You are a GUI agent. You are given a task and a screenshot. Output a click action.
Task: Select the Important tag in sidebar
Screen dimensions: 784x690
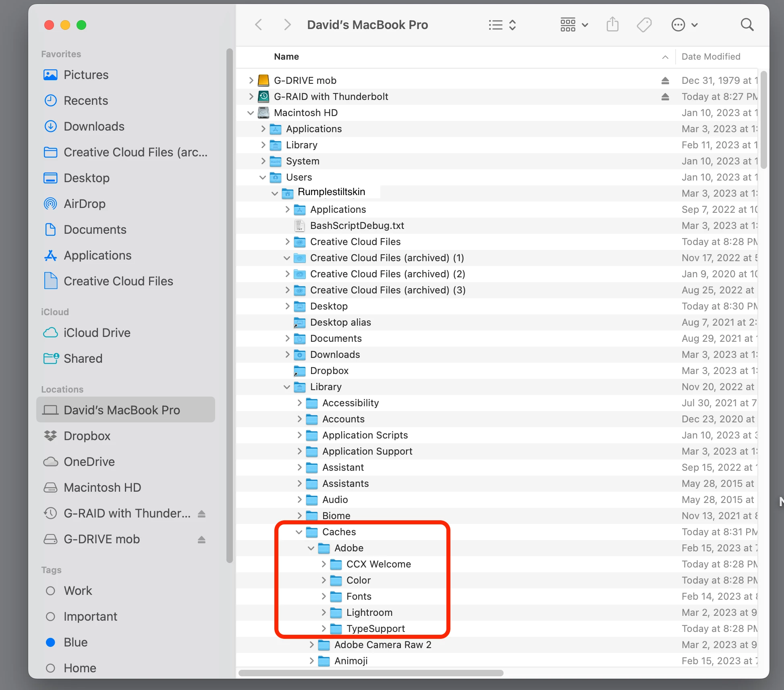click(x=90, y=617)
